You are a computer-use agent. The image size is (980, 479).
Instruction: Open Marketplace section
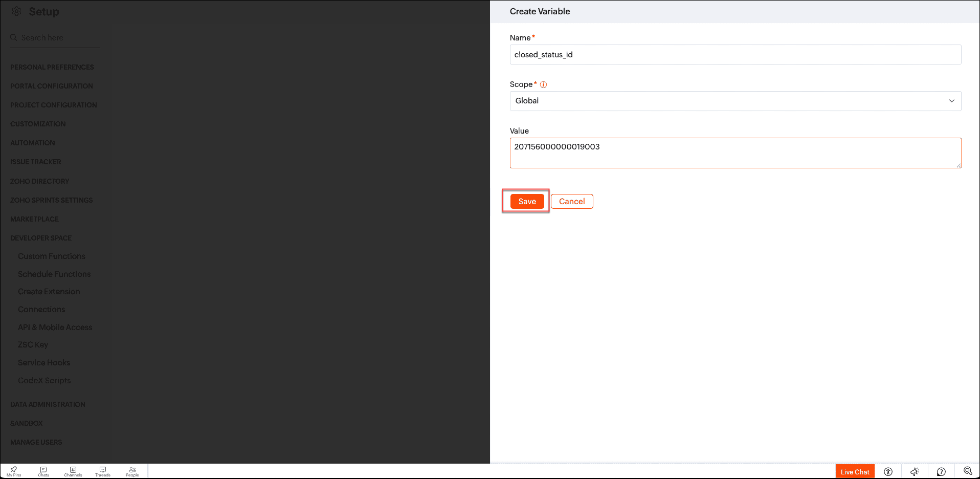[x=35, y=219]
